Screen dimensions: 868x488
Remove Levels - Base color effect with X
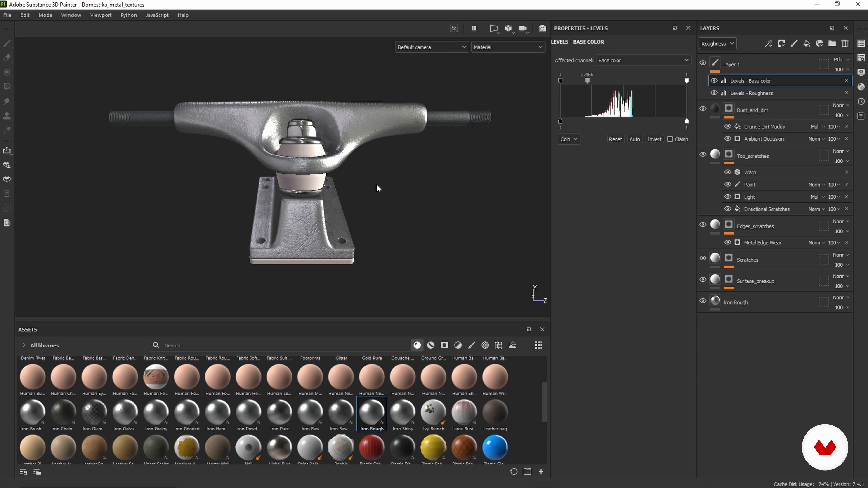point(847,80)
